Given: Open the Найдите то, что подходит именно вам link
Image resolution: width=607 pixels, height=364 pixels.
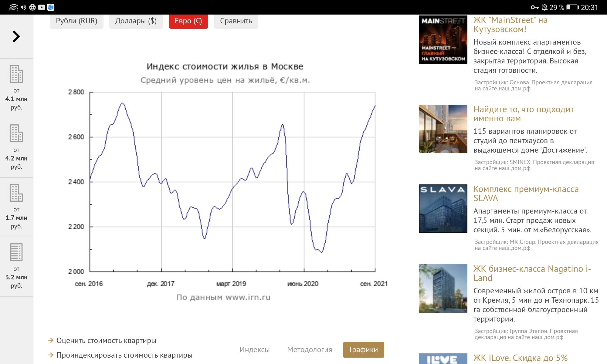Looking at the screenshot, I should click(524, 114).
